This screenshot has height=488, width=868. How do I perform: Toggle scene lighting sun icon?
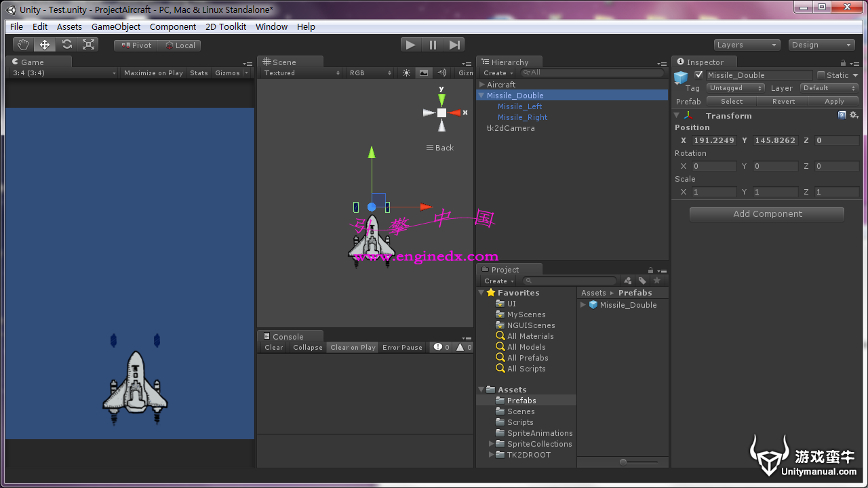pos(406,73)
